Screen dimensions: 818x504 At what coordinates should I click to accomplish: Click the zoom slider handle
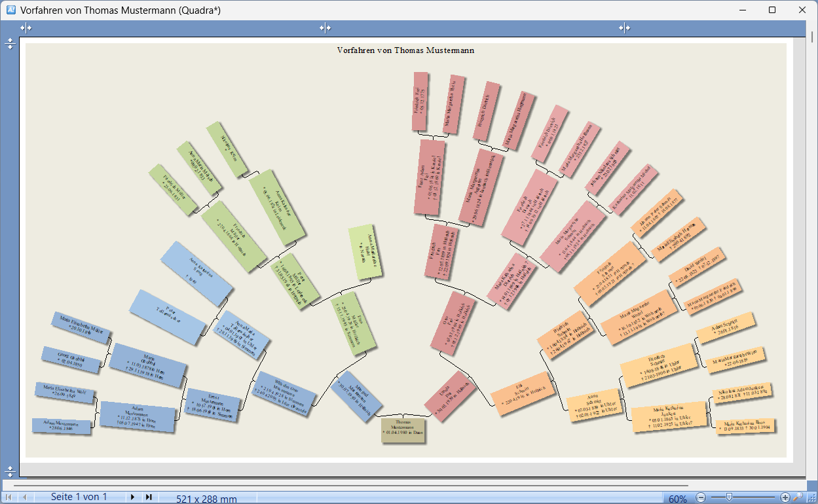coord(728,498)
